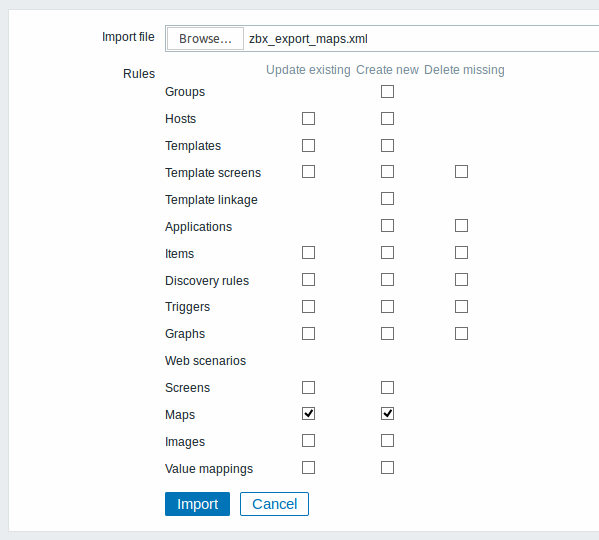Click the Import button
599x540 pixels.
(x=197, y=504)
